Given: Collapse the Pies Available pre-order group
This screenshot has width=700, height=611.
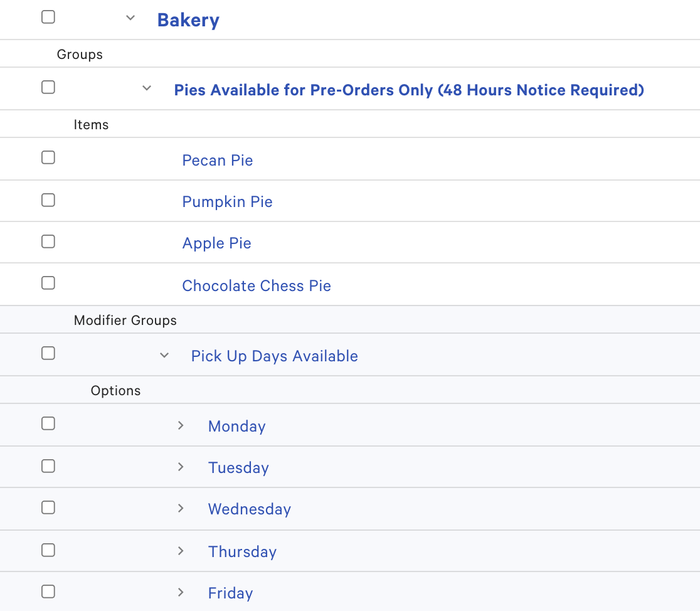Looking at the screenshot, I should (146, 88).
